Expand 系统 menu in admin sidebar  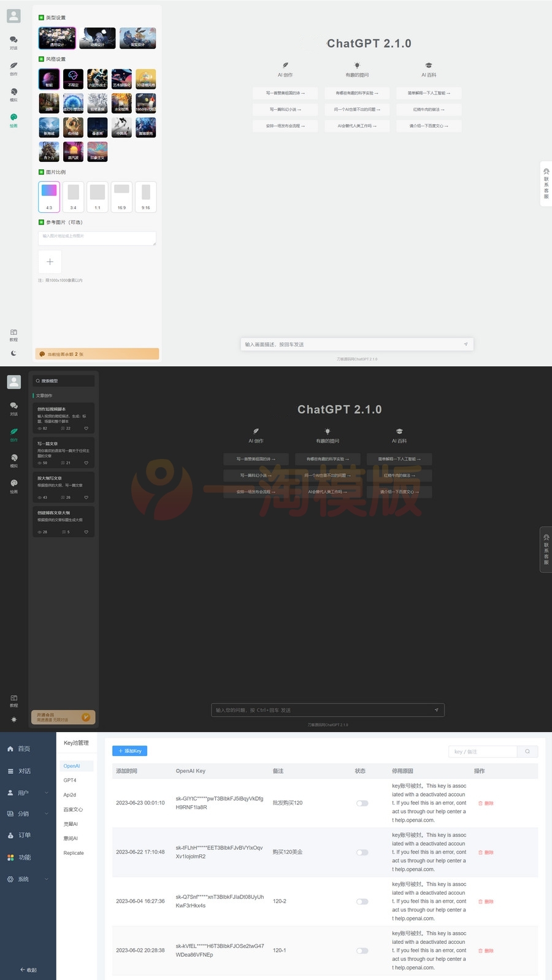(28, 879)
